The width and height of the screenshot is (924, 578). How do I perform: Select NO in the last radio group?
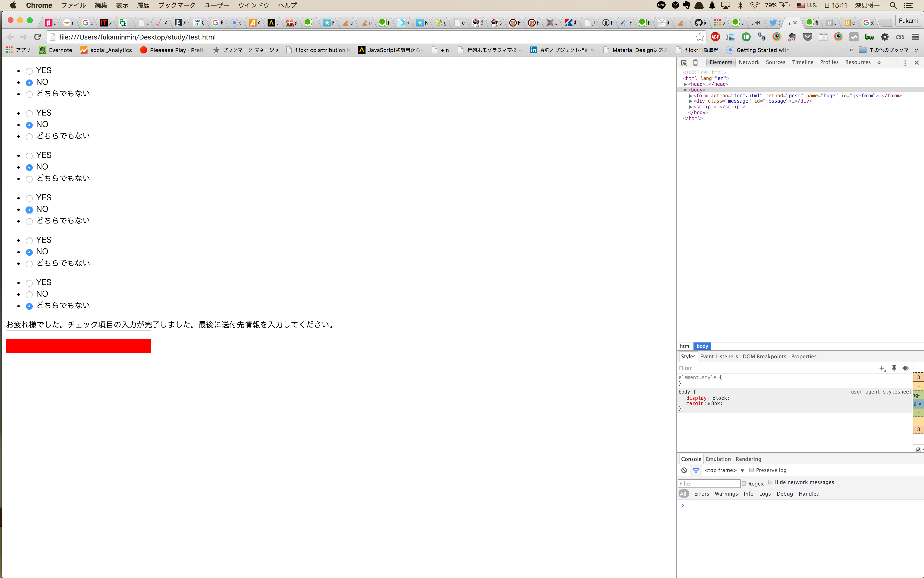[x=29, y=295]
